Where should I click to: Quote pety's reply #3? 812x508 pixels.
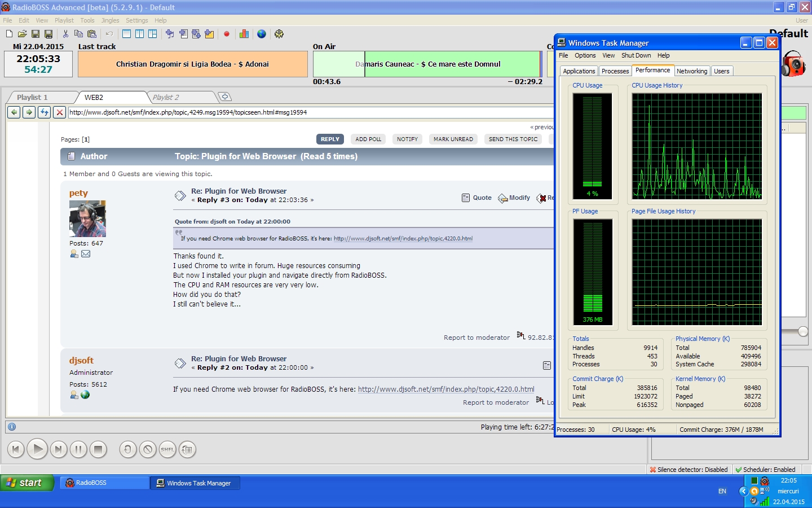[x=476, y=198]
